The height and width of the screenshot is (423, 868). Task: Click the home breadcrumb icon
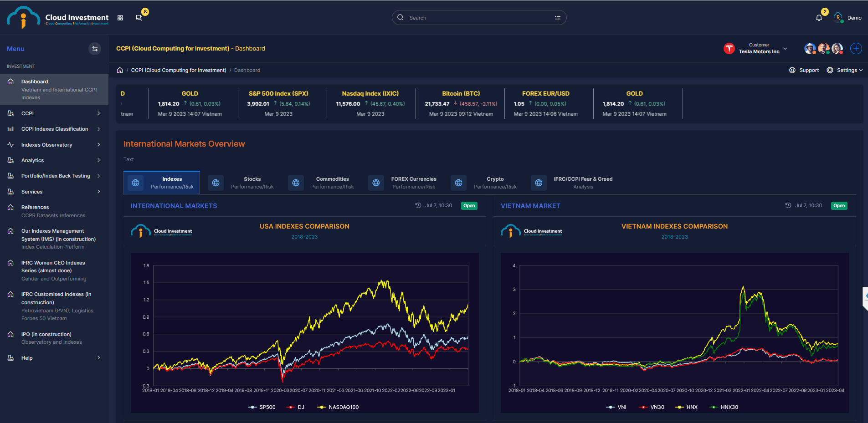(x=120, y=70)
